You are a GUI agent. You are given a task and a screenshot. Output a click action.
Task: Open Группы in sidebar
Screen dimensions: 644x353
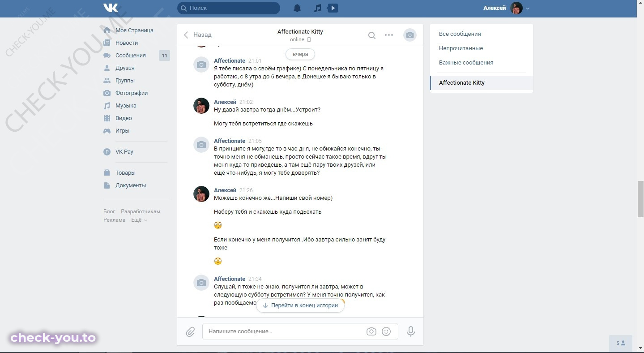click(125, 81)
